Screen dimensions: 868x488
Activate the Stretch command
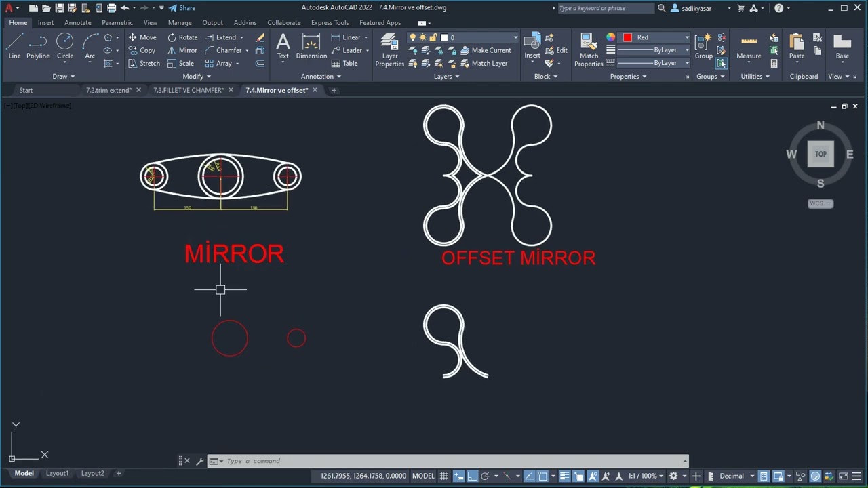pyautogui.click(x=144, y=63)
